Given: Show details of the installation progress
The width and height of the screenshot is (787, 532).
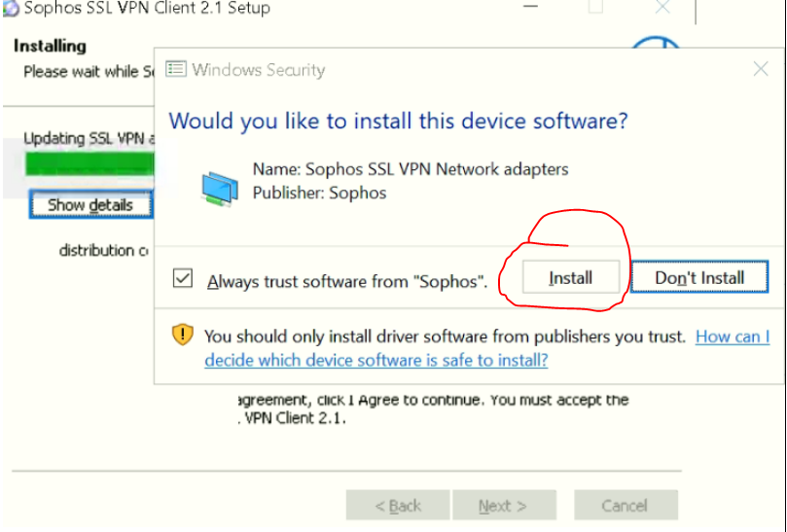Looking at the screenshot, I should (x=89, y=205).
